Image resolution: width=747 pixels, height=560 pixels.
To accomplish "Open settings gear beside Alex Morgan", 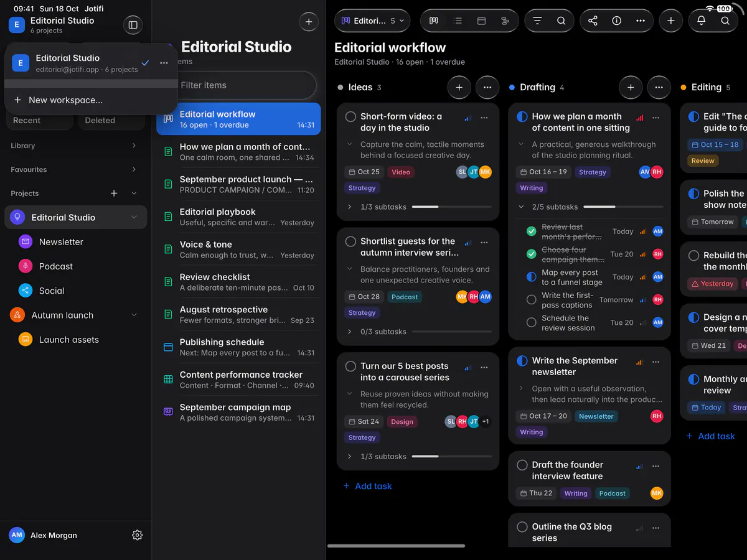I will coord(138,535).
